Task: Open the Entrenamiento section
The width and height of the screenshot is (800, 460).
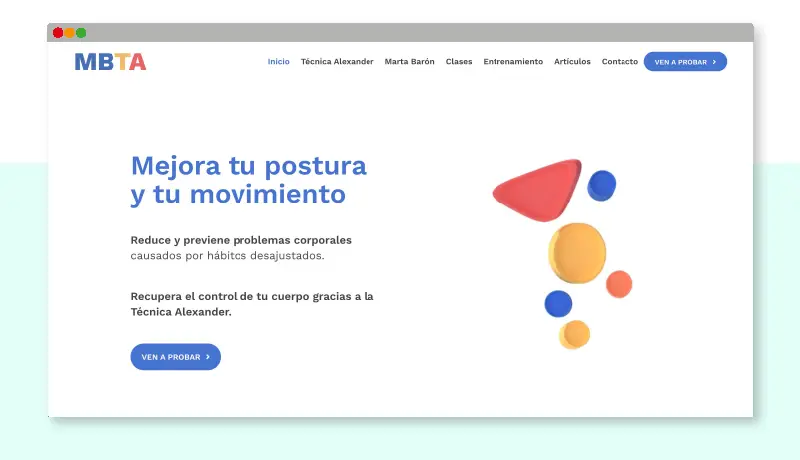Action: pos(513,62)
